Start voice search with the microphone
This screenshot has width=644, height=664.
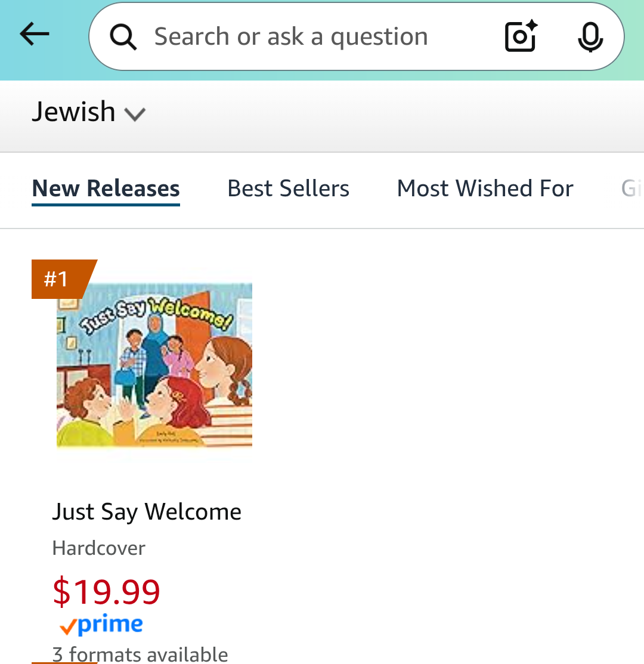590,37
